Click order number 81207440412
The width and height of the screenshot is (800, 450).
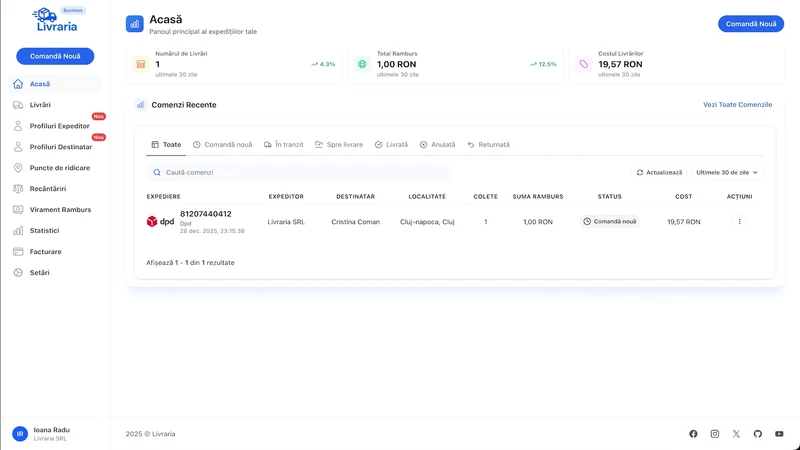coord(206,214)
